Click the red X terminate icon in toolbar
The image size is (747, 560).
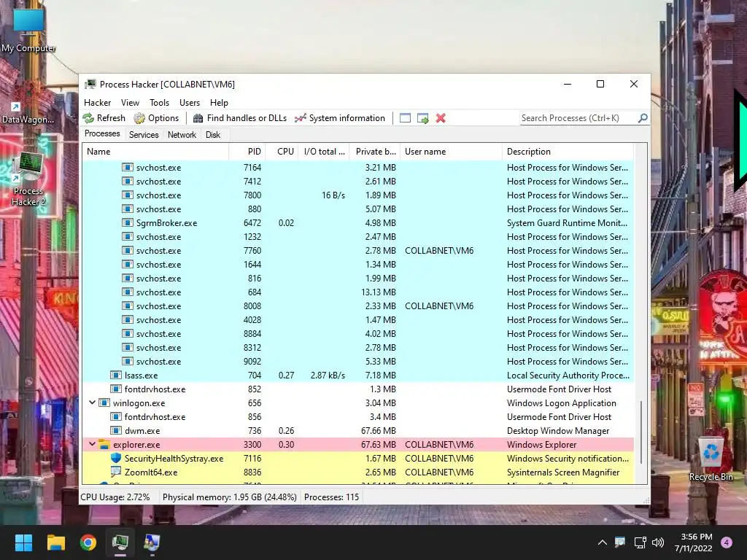tap(441, 118)
